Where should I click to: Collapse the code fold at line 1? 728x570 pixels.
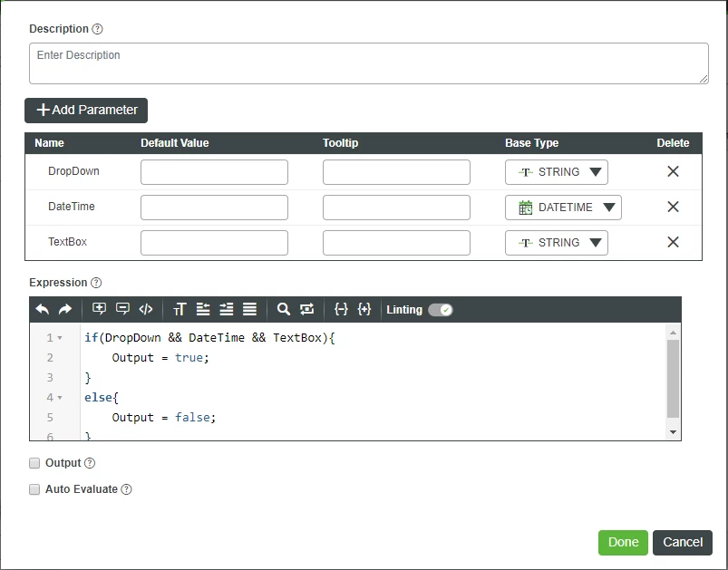[x=60, y=338]
